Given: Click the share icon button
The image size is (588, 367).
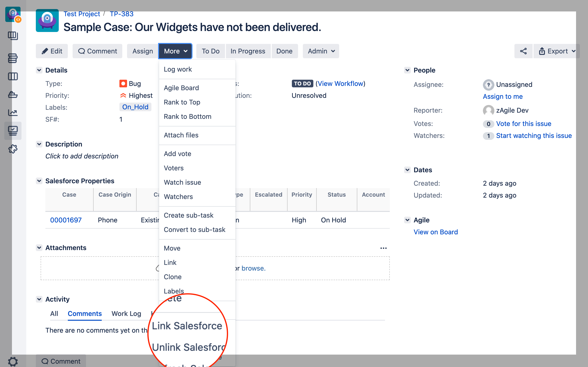Looking at the screenshot, I should tap(523, 51).
